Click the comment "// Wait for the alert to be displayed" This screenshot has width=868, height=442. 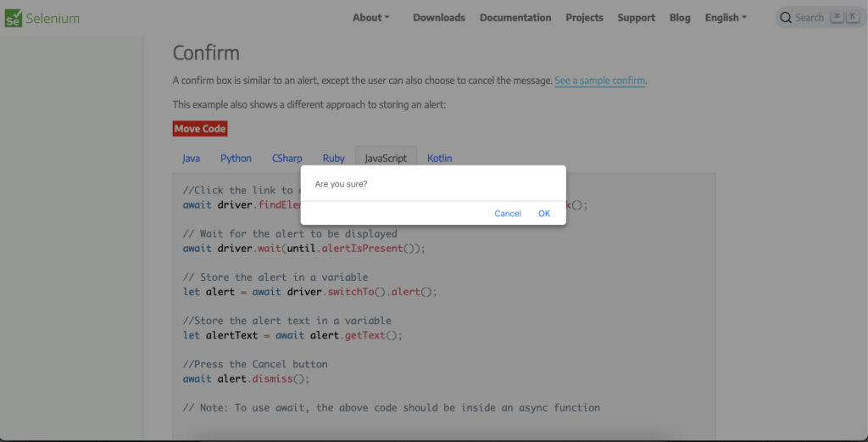coord(290,234)
